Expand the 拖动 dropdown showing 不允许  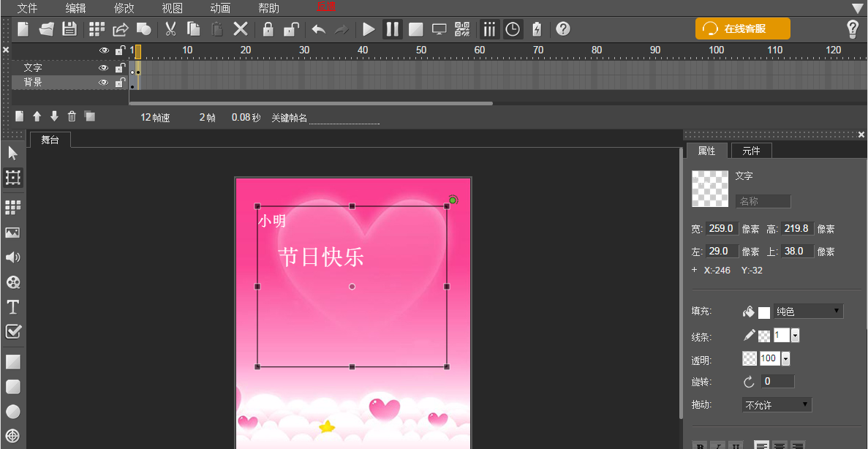(x=777, y=404)
